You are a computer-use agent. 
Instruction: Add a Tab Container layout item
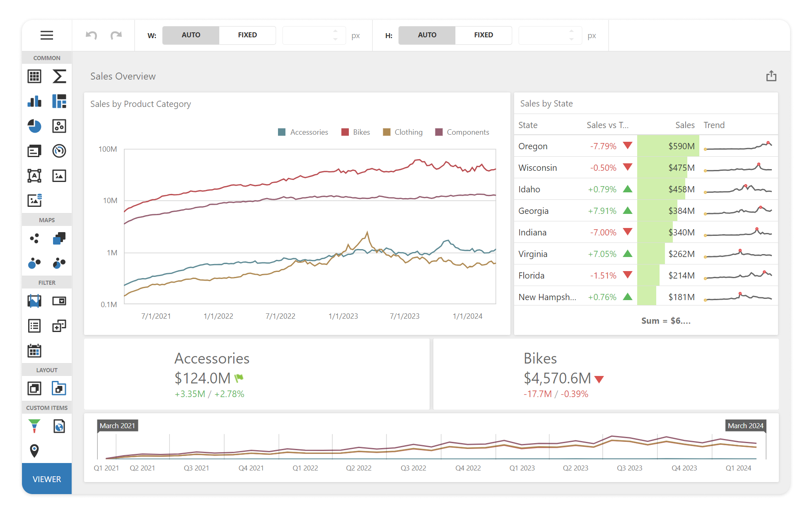59,388
